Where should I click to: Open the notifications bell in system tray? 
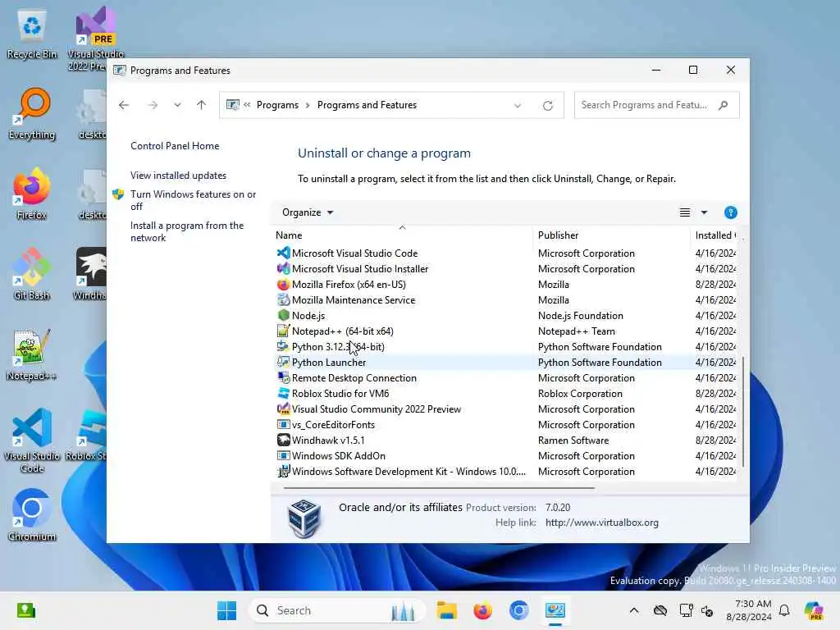click(x=784, y=610)
